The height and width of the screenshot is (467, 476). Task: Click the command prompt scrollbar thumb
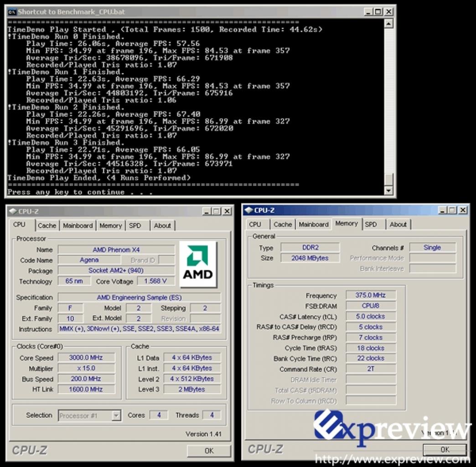coord(388,179)
